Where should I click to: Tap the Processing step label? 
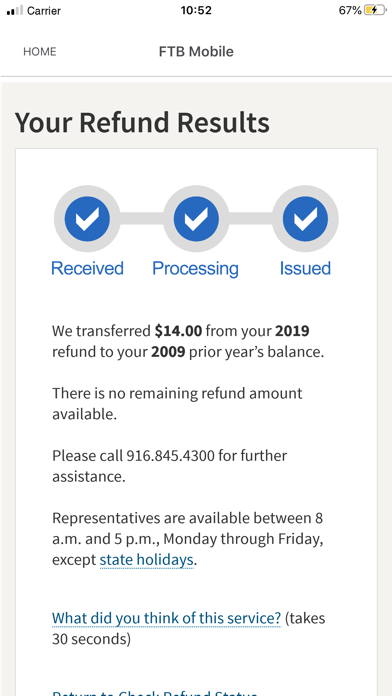(x=195, y=269)
